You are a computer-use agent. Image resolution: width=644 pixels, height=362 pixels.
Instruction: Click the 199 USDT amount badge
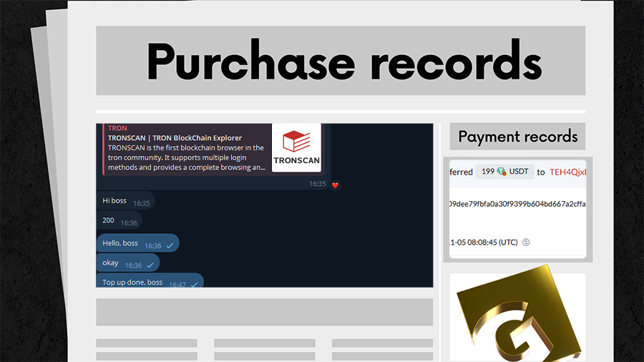[504, 172]
